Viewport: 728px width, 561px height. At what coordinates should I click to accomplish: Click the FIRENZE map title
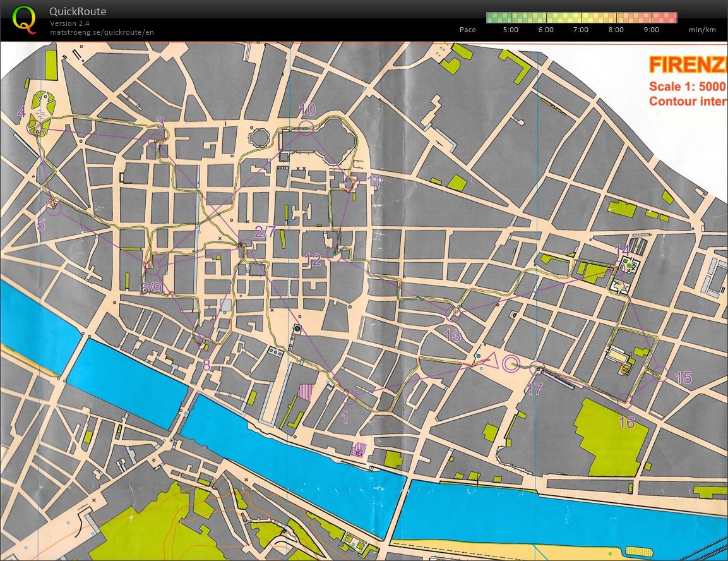(688, 64)
